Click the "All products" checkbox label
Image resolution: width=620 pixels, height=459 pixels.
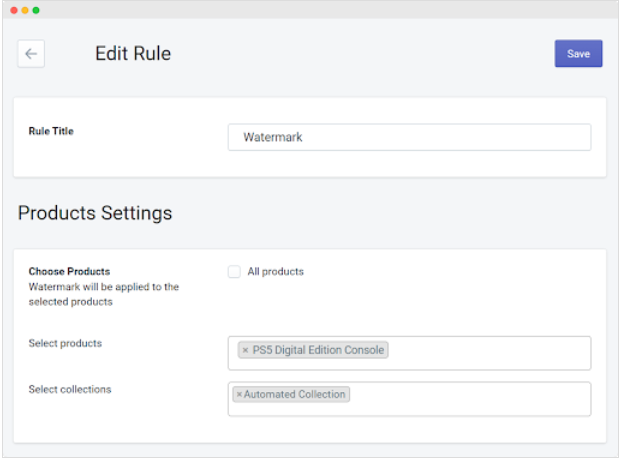(x=275, y=272)
